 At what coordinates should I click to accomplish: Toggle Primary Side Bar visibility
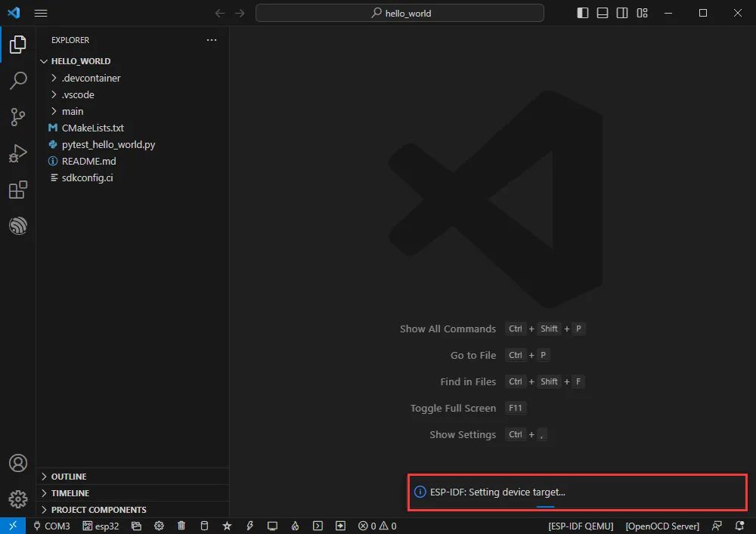(x=583, y=13)
